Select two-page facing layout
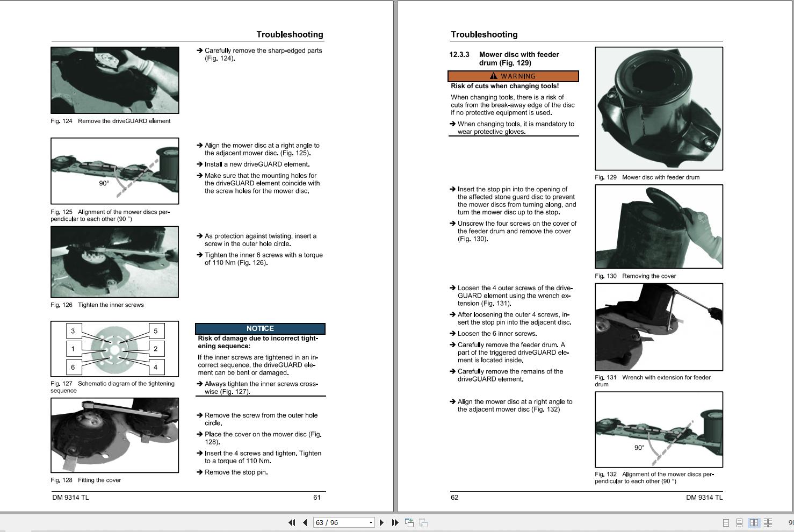Screen dimensions: 794x532 (754, 522)
